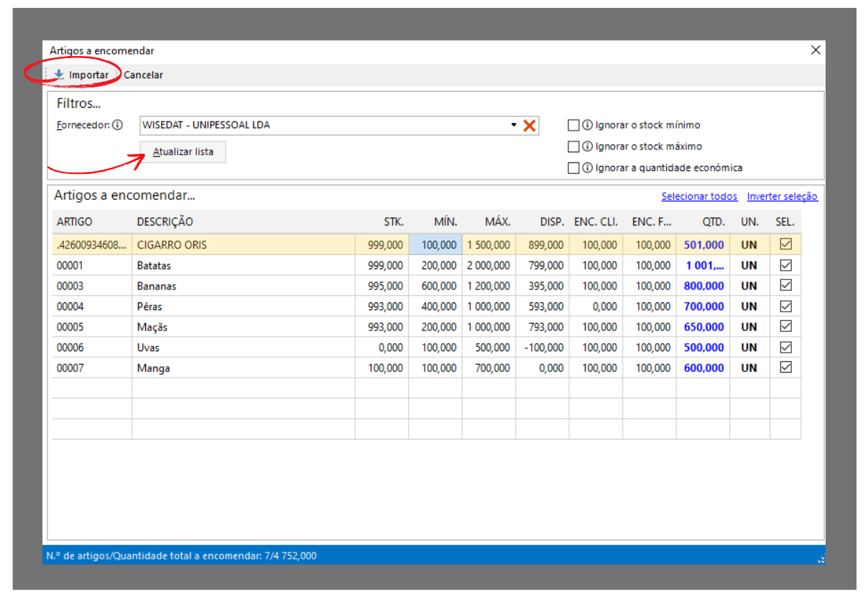Click article code 00004
Image resolution: width=868 pixels, height=599 pixels.
click(70, 307)
